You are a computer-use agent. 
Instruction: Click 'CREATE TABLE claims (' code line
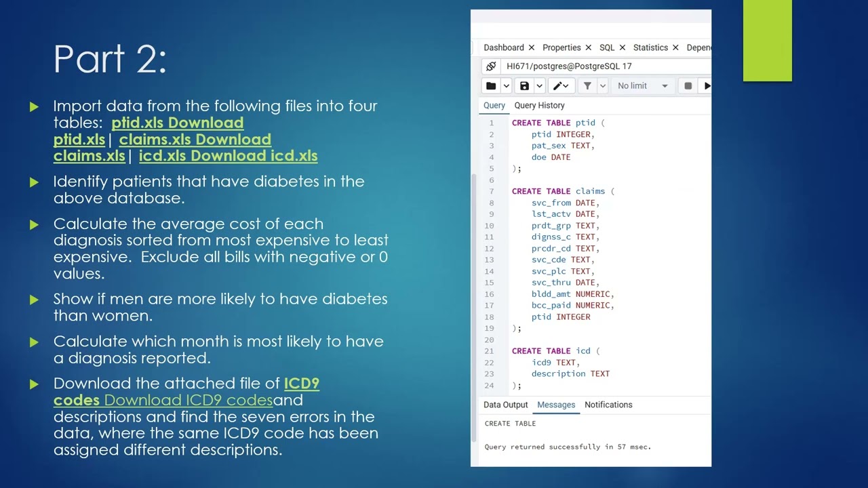562,191
